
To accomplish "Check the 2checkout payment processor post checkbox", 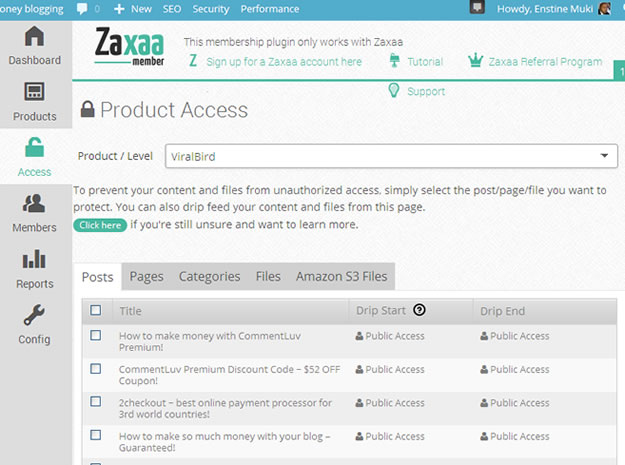I will pos(96,401).
